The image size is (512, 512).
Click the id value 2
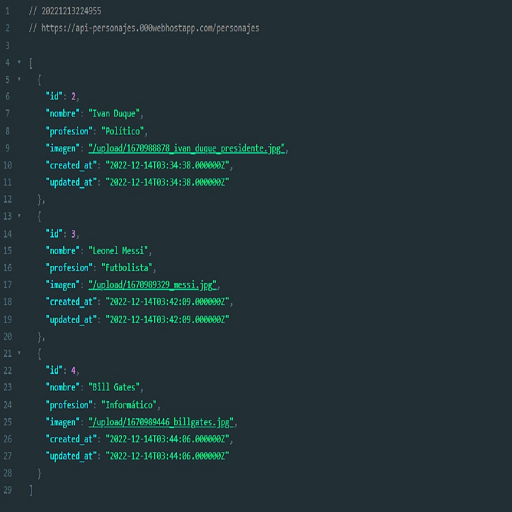73,97
